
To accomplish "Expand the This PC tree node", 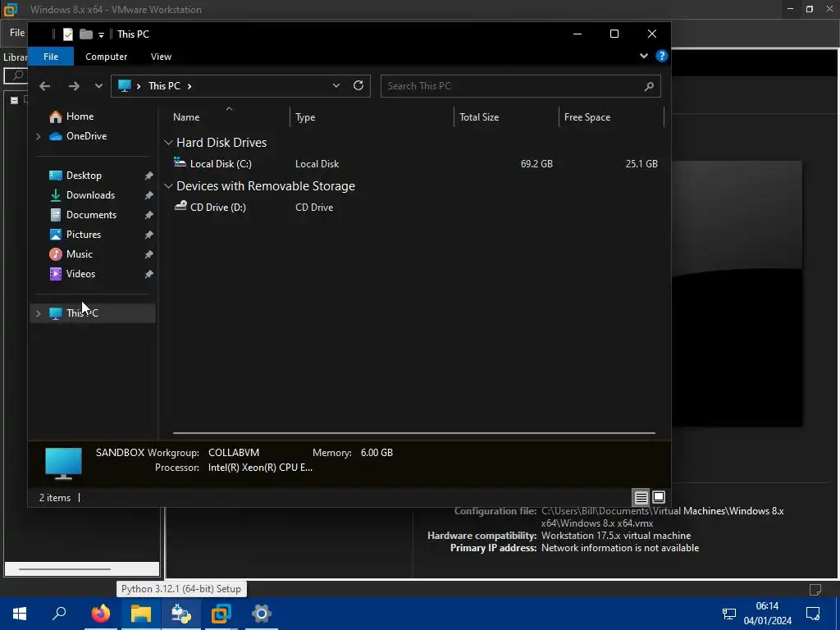I will point(38,313).
